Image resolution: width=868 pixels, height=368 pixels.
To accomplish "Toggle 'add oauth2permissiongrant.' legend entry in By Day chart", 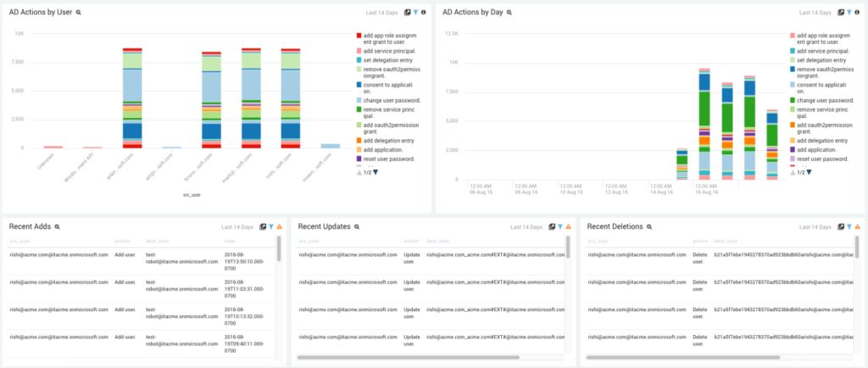I will coord(821,129).
